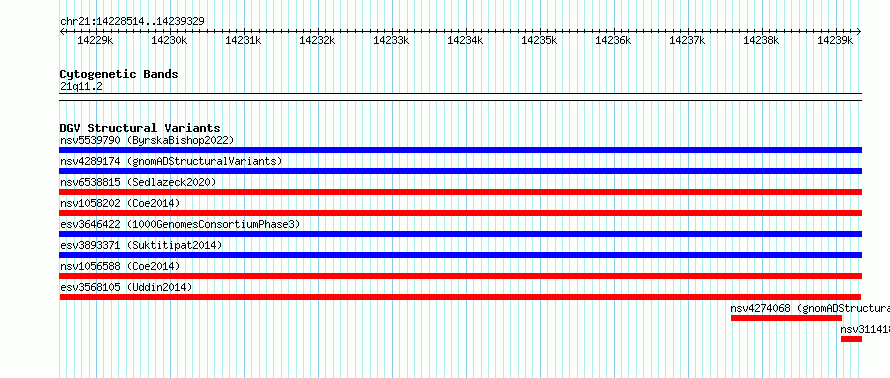
Task: Open nsv6538815 (Sedlazeck2020) variant
Action: coord(138,182)
